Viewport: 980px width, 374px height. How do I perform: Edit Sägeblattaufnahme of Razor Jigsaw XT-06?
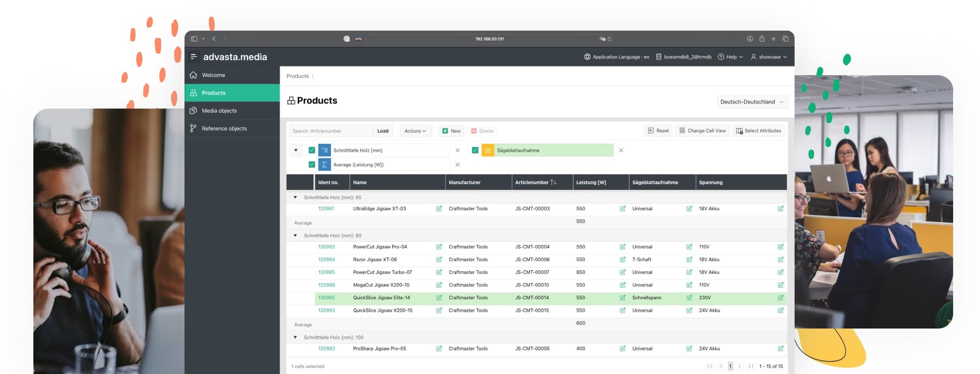pos(689,260)
